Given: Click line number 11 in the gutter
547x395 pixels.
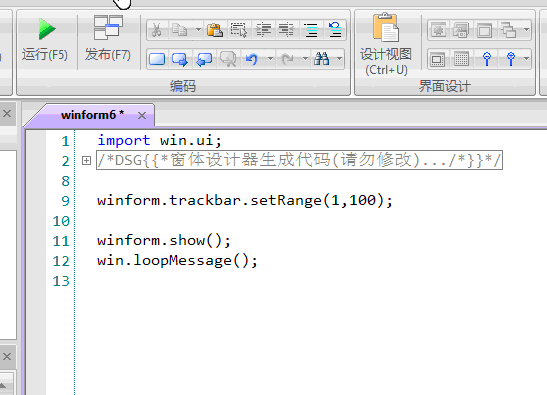Looking at the screenshot, I should pyautogui.click(x=61, y=241).
